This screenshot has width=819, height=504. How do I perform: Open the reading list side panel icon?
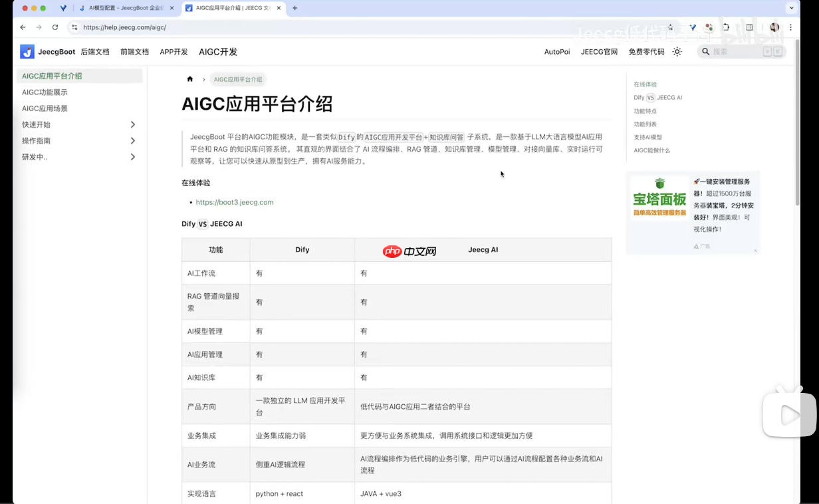749,27
